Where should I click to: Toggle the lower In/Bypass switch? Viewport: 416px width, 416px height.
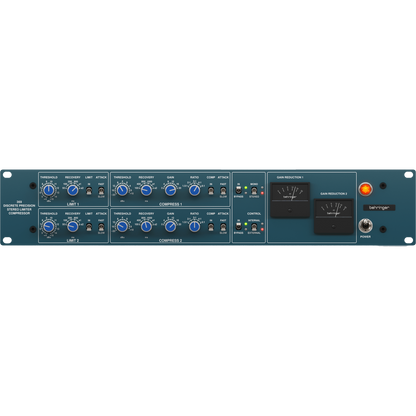tap(239, 227)
